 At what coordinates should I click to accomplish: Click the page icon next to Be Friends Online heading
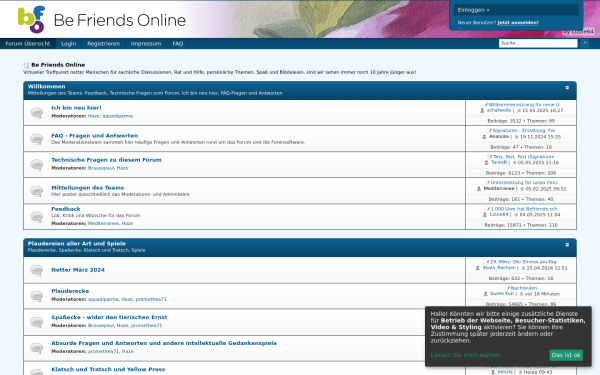coord(26,65)
